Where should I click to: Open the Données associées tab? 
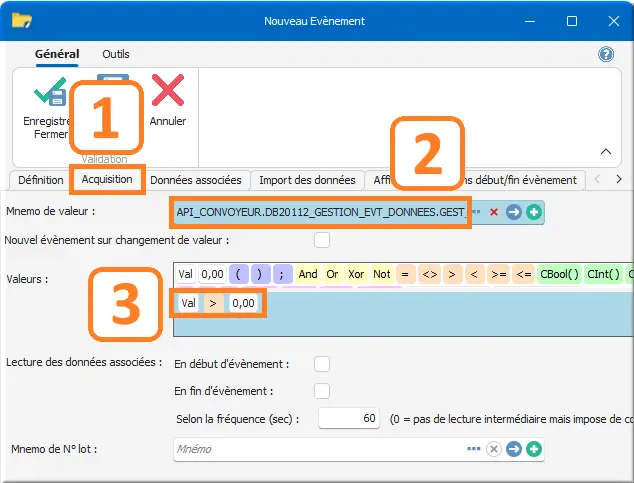point(196,180)
